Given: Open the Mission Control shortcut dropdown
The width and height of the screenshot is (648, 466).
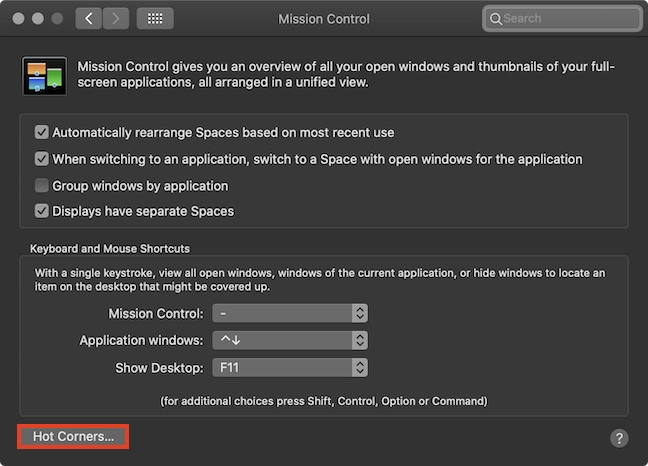Looking at the screenshot, I should pyautogui.click(x=290, y=314).
